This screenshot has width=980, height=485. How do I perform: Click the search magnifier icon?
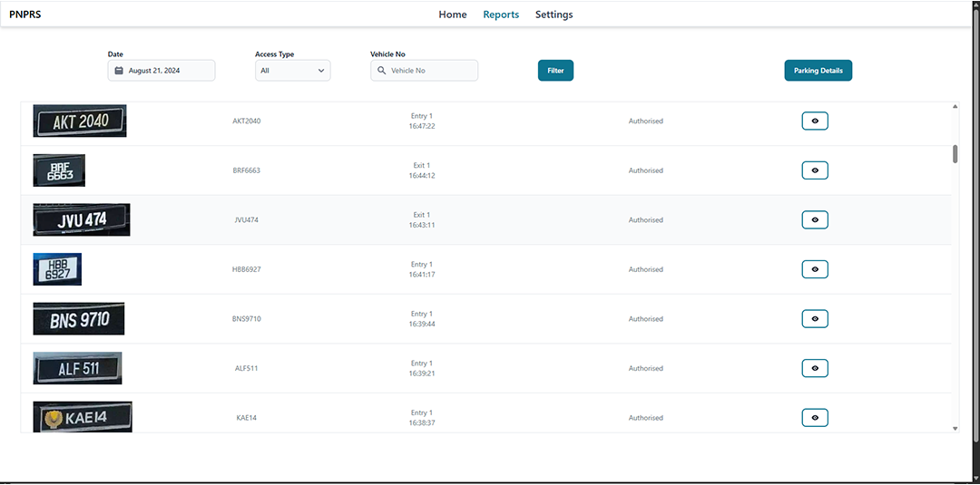[x=381, y=71]
